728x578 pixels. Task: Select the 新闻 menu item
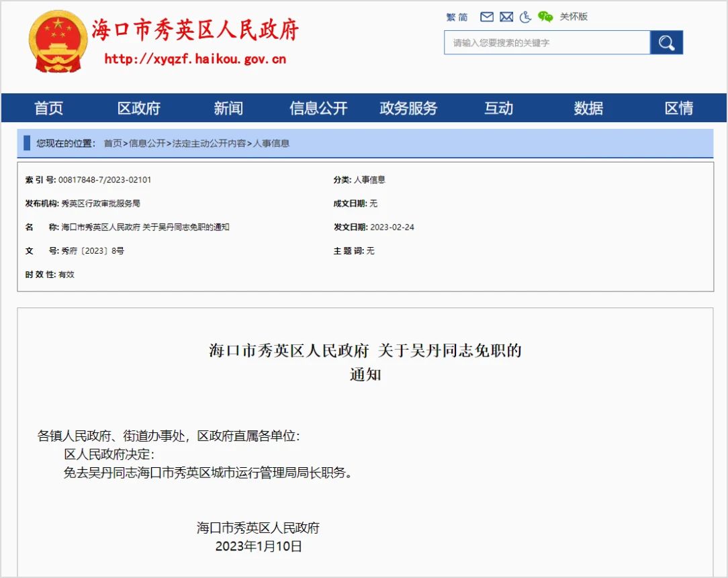228,108
